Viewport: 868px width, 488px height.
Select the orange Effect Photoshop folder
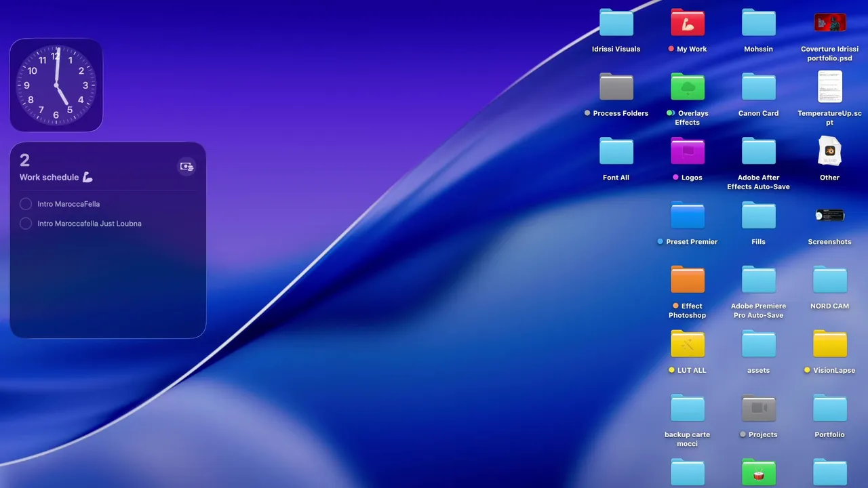[x=688, y=280]
